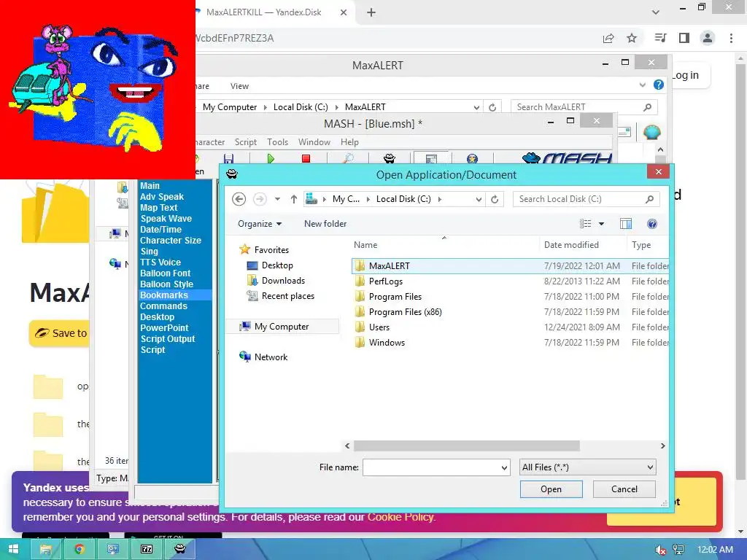Select the Users folder in file list
This screenshot has height=560, width=747.
[x=379, y=327]
